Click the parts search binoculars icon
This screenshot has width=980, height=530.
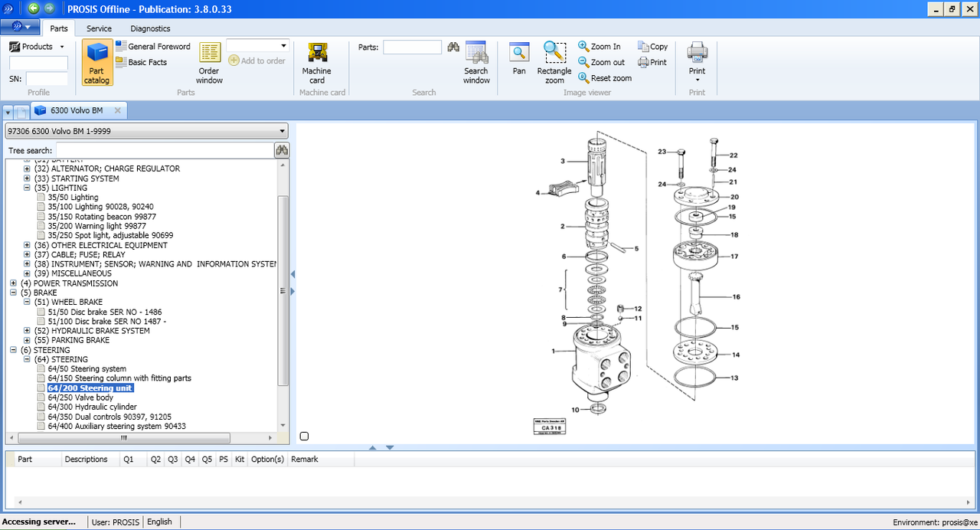[453, 47]
